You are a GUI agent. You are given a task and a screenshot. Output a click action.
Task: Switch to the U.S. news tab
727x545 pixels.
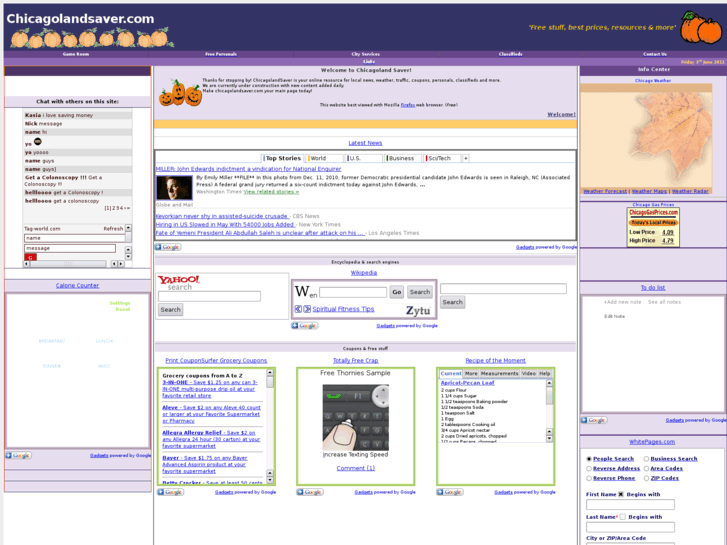364,158
